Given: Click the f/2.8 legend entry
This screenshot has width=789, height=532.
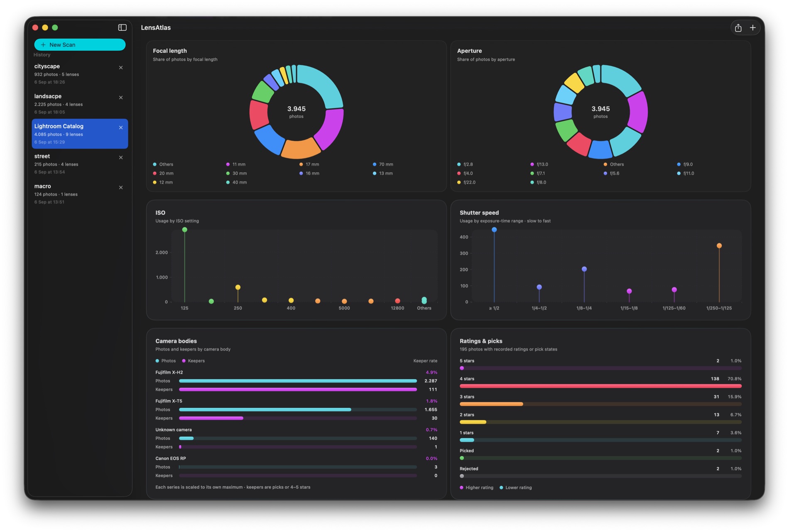Looking at the screenshot, I should 465,164.
